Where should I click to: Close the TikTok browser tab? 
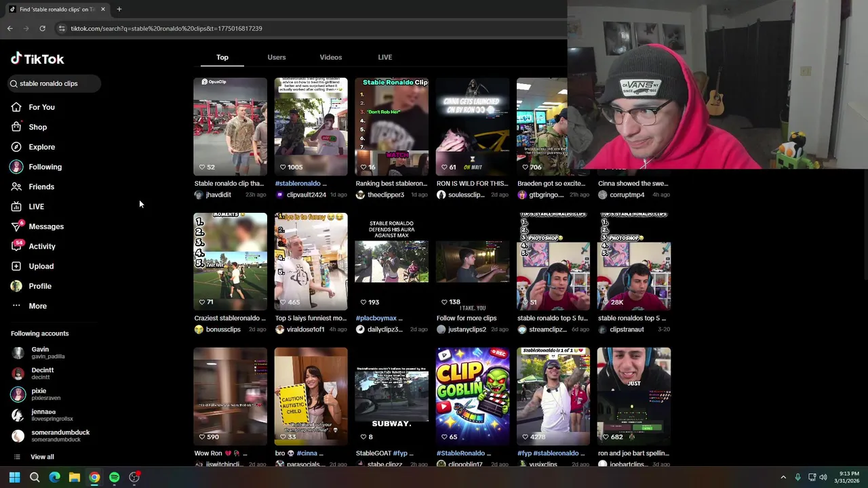tap(103, 9)
